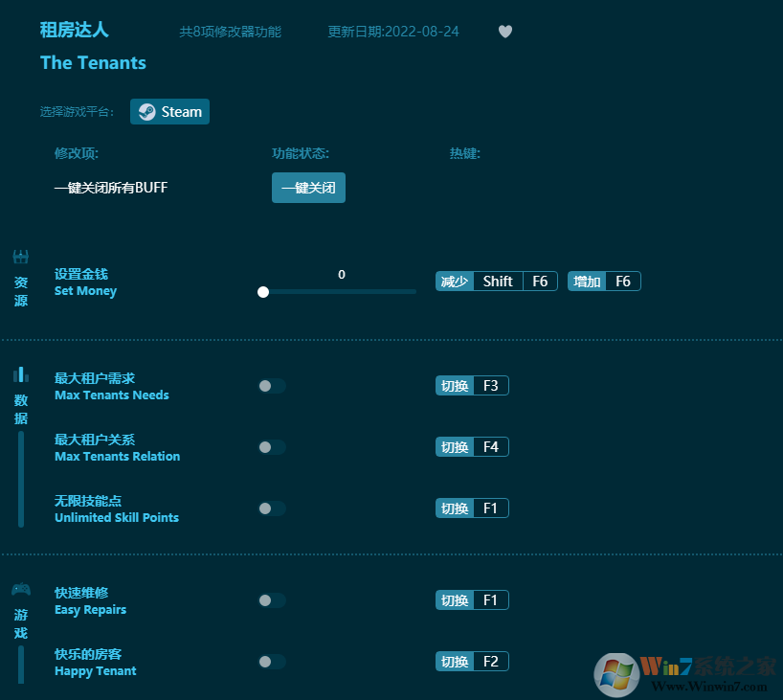This screenshot has width=783, height=700.
Task: Click the 资源 section label
Action: click(20, 291)
